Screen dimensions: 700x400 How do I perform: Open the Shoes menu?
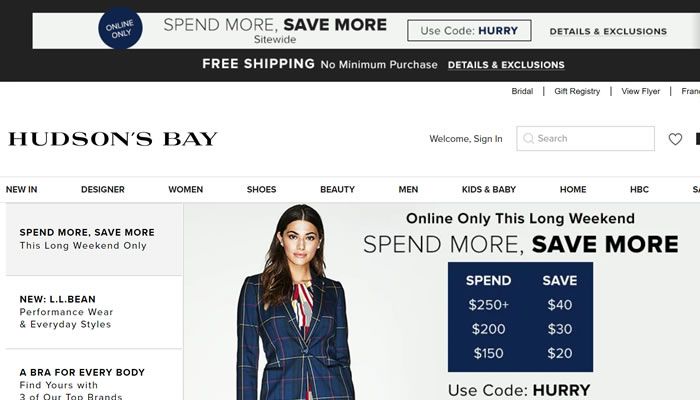[261, 189]
